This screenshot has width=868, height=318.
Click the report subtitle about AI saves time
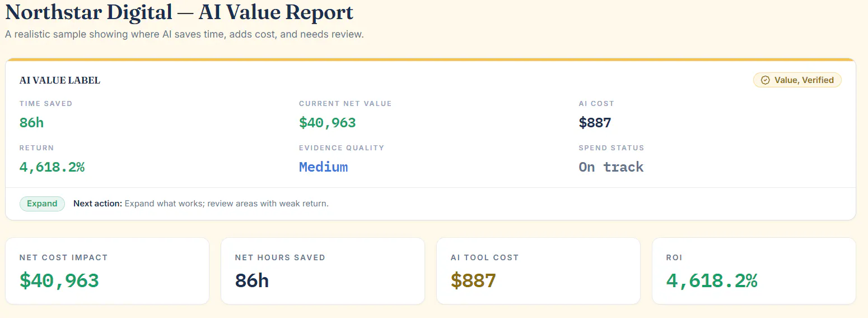click(x=184, y=34)
